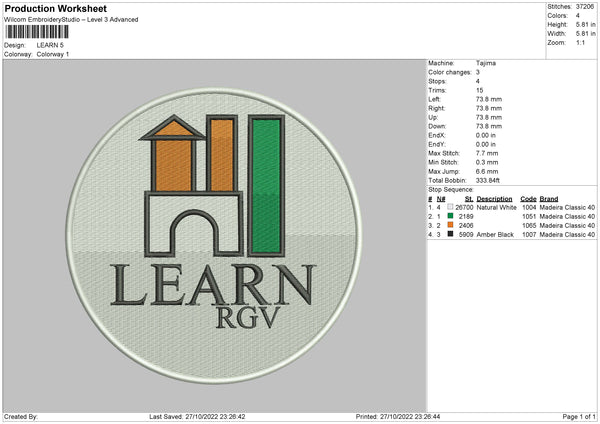Click thread code 1004 in row 1
This screenshot has width=600, height=424.
529,207
